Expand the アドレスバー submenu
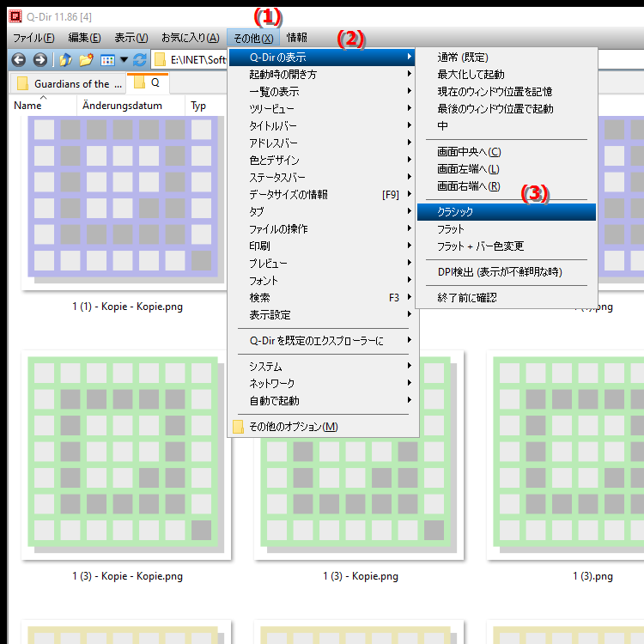The width and height of the screenshot is (644, 644). (x=322, y=143)
